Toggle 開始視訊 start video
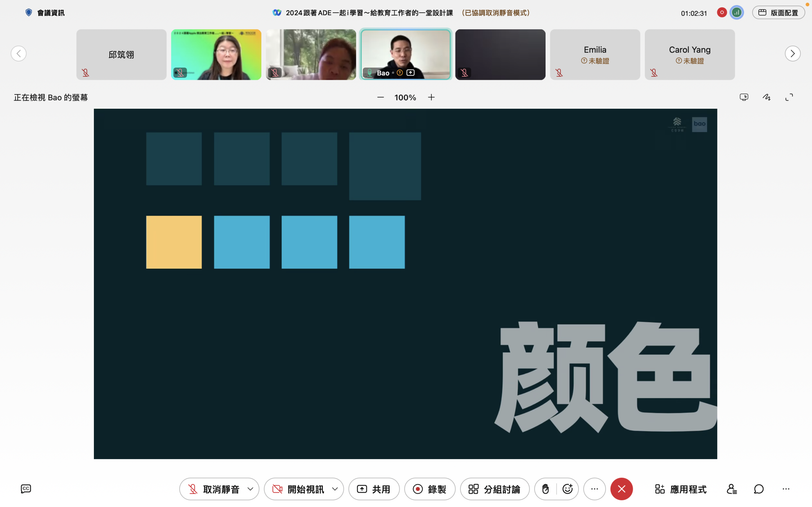The height and width of the screenshot is (507, 812). (298, 489)
